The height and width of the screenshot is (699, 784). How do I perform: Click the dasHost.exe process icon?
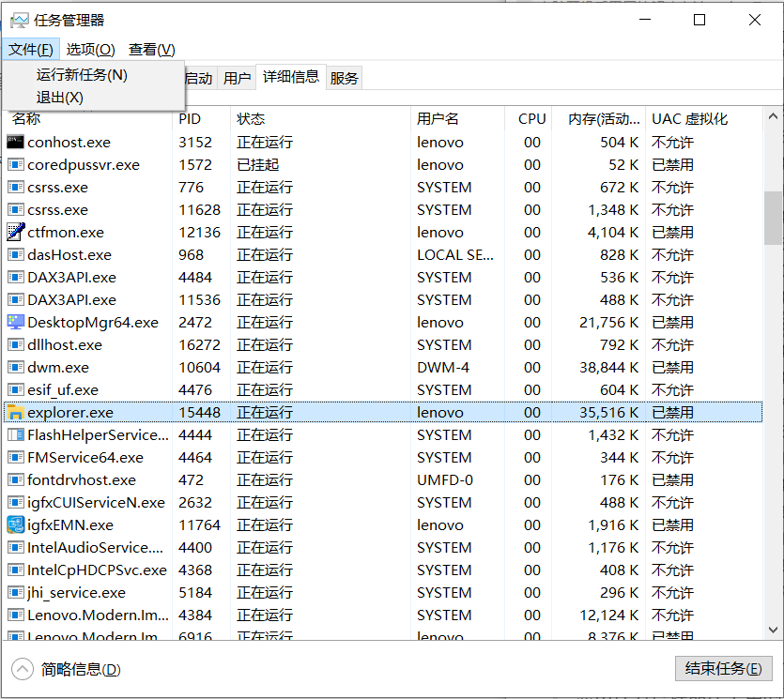coord(13,254)
